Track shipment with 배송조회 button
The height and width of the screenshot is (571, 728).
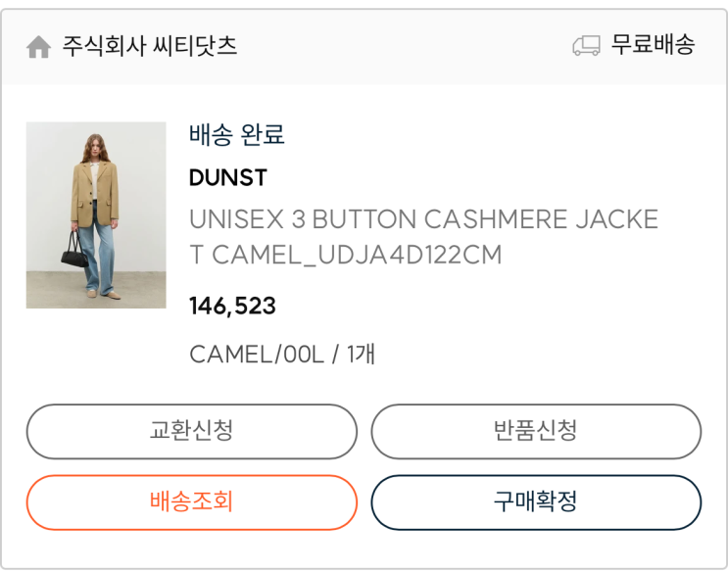pos(191,502)
